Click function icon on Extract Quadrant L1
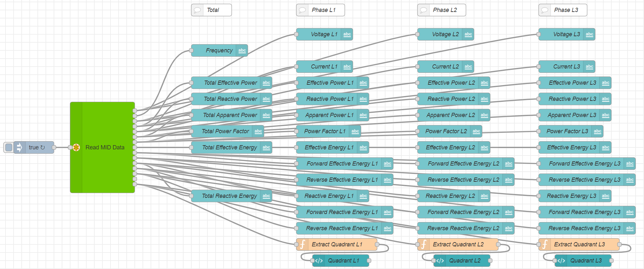644x269 pixels. pyautogui.click(x=302, y=244)
